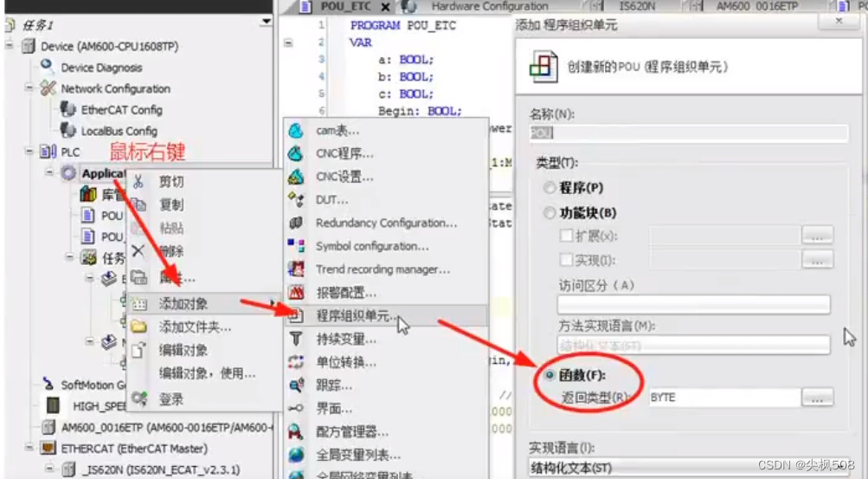Viewport: 868px width, 479px height.
Task: Choose the DUT icon in submenu
Action: point(296,199)
